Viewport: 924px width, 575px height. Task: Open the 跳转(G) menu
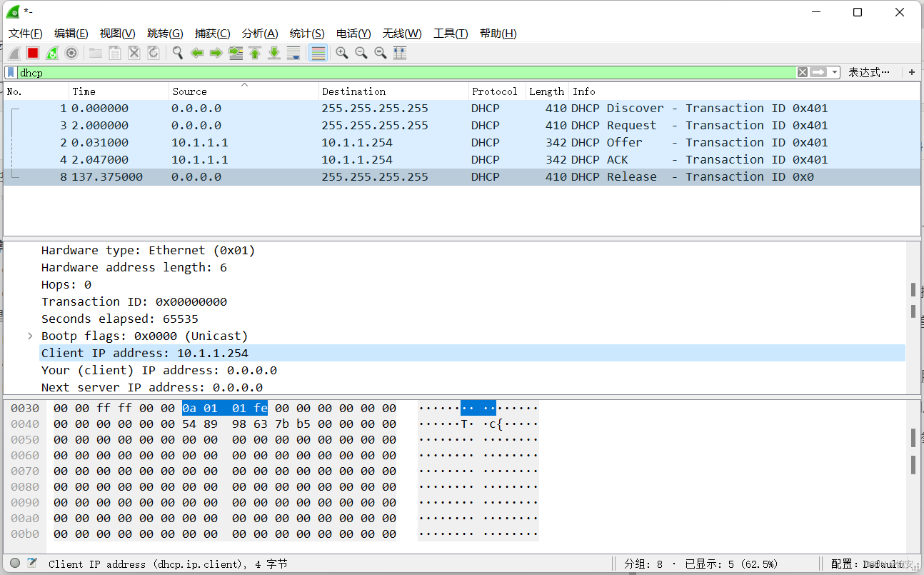[165, 34]
